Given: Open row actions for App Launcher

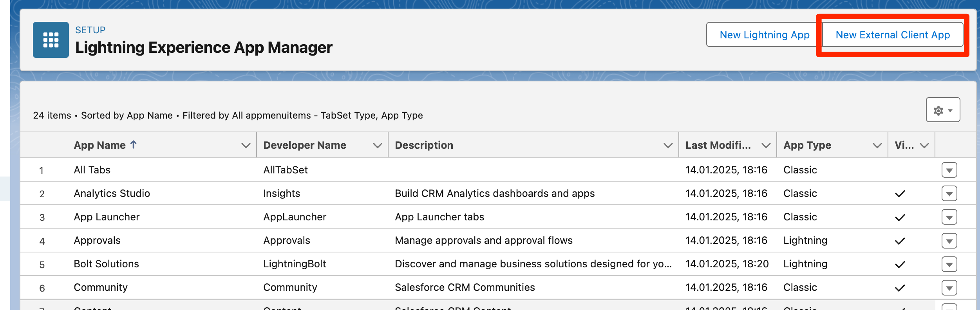Looking at the screenshot, I should pos(949,217).
